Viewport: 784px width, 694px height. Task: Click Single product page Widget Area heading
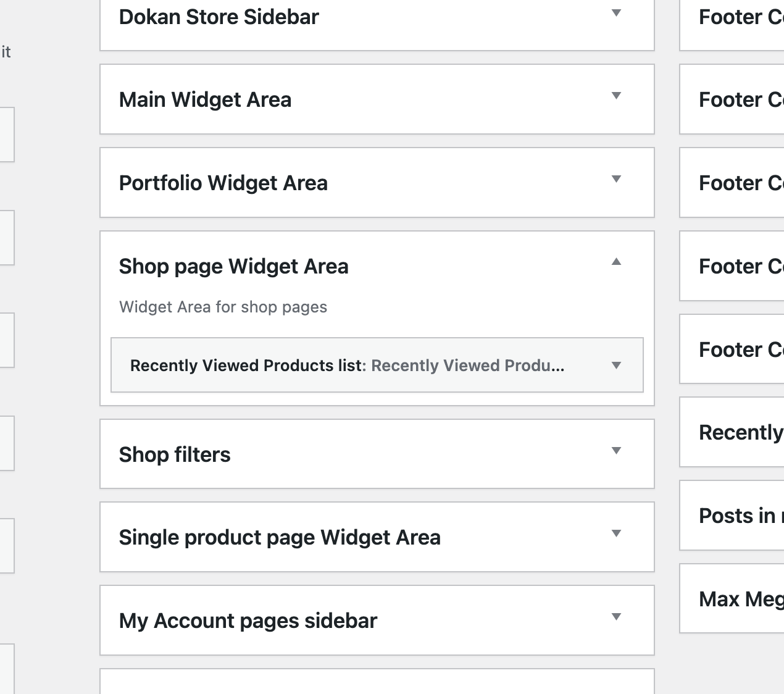tap(280, 538)
